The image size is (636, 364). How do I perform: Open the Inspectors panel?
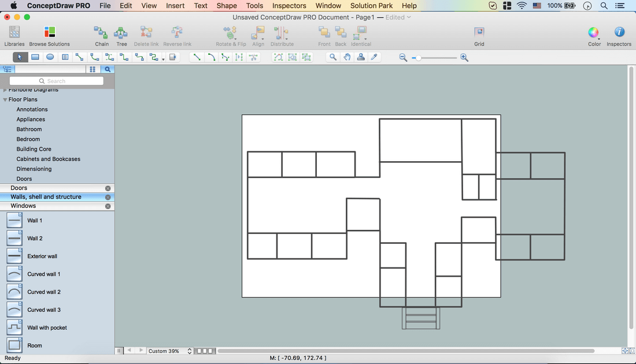pyautogui.click(x=619, y=33)
